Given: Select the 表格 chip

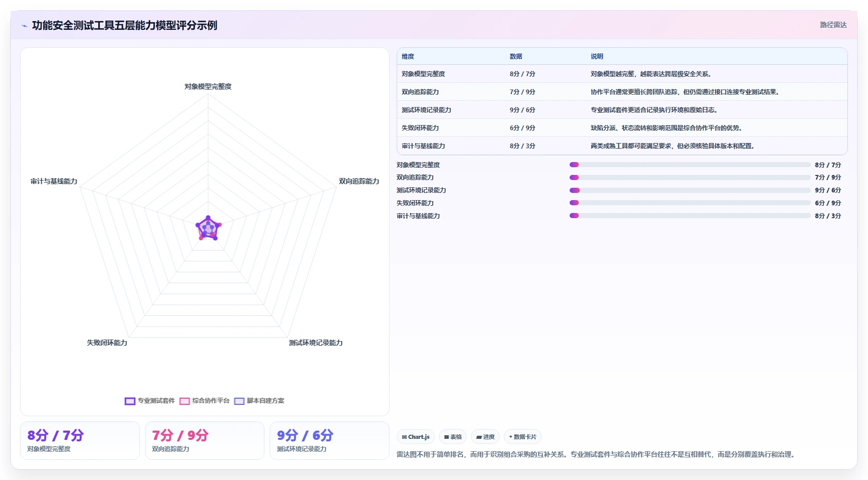Looking at the screenshot, I should pyautogui.click(x=453, y=437).
